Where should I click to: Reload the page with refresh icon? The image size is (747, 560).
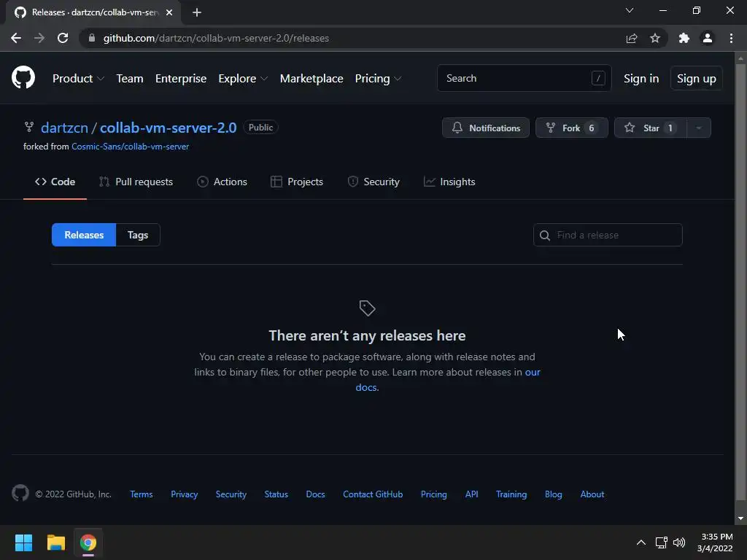[63, 38]
